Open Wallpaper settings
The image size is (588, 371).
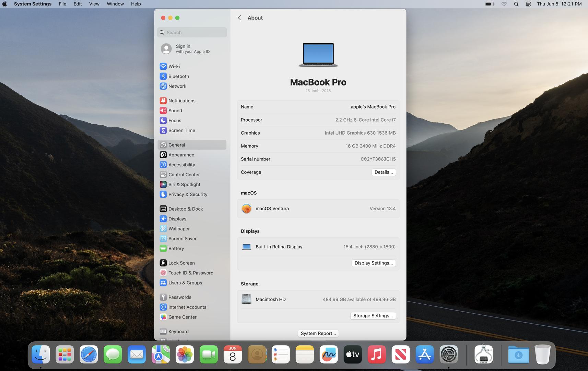point(192,229)
